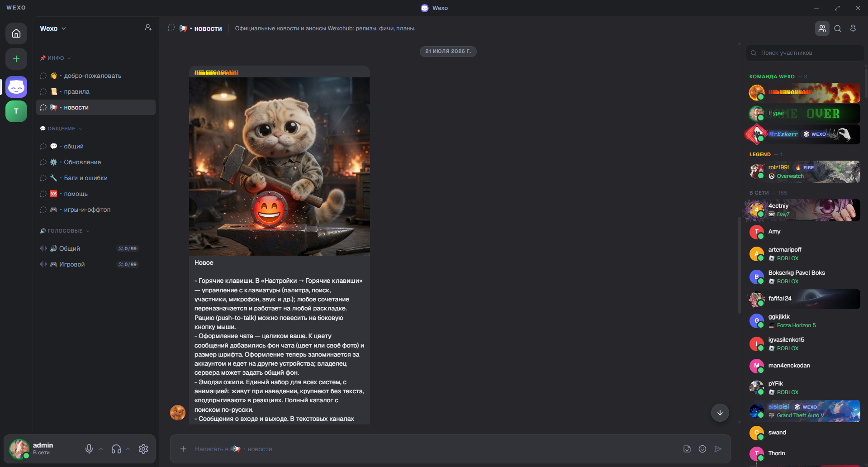Collapse the ИНФО category
The width and height of the screenshot is (868, 467).
[56, 58]
